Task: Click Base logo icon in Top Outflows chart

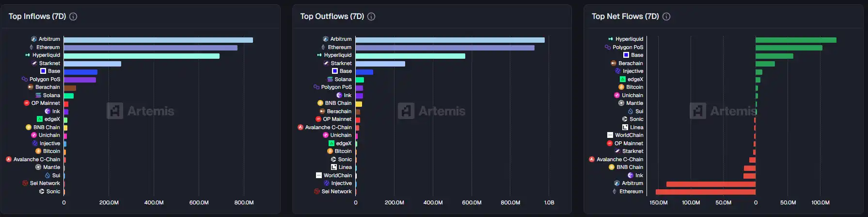Action: tap(335, 71)
